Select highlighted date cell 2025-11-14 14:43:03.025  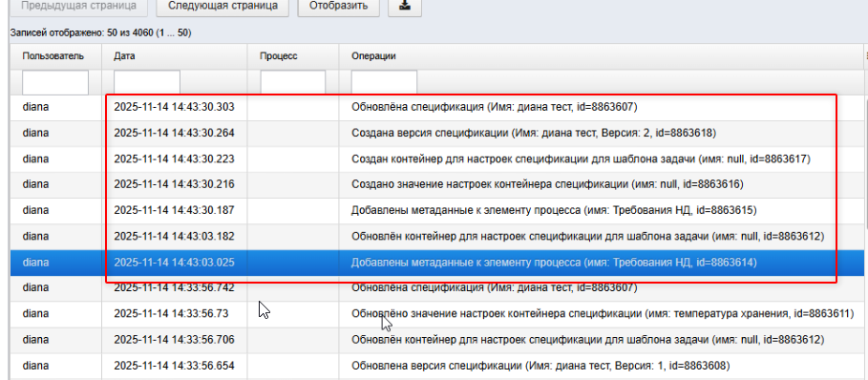(x=174, y=263)
